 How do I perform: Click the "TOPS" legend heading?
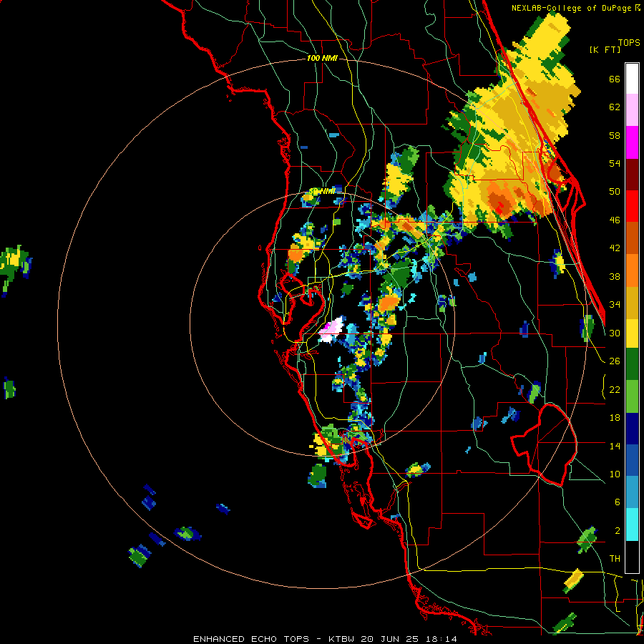tap(629, 42)
